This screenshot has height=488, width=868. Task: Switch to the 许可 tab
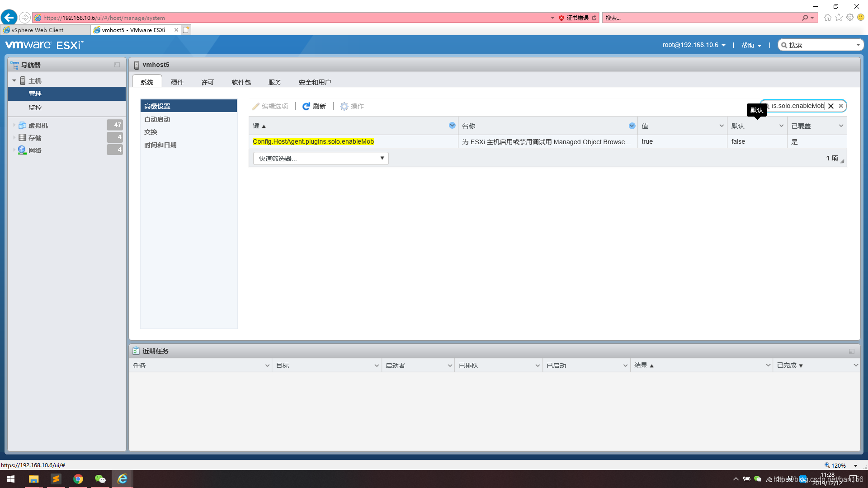click(x=208, y=82)
